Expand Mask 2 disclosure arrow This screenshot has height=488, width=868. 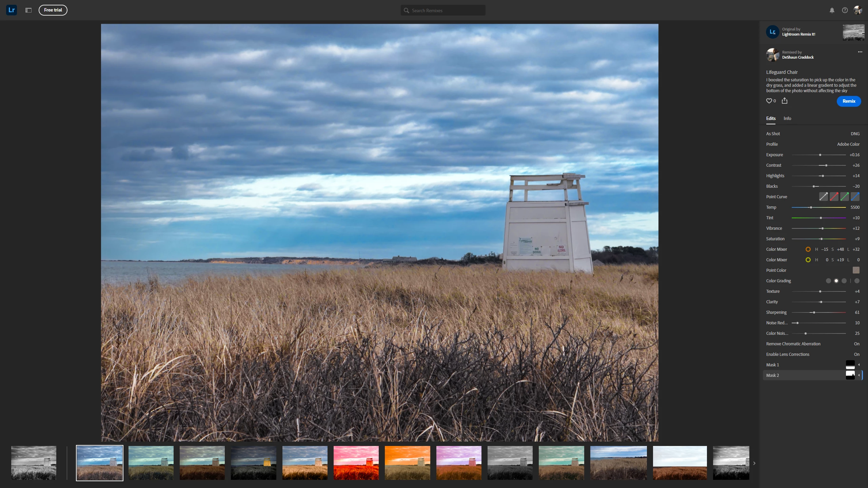point(859,375)
